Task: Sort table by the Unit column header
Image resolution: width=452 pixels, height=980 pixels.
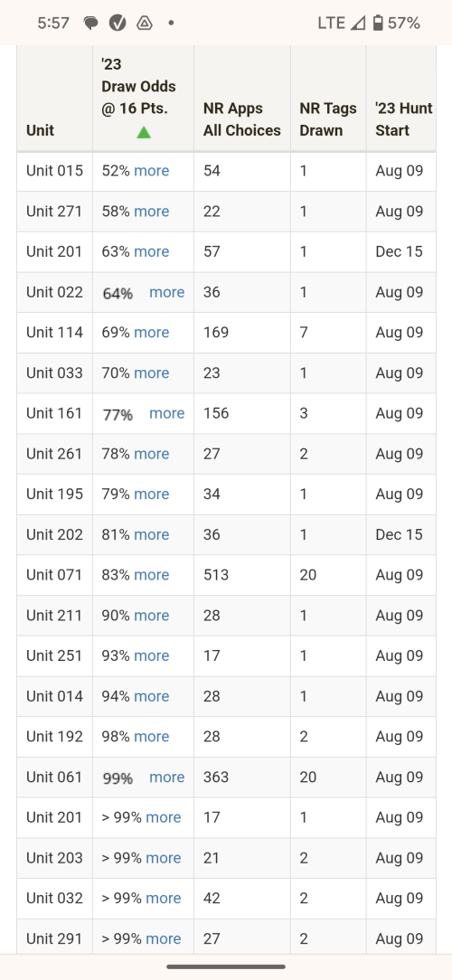Action: point(40,130)
